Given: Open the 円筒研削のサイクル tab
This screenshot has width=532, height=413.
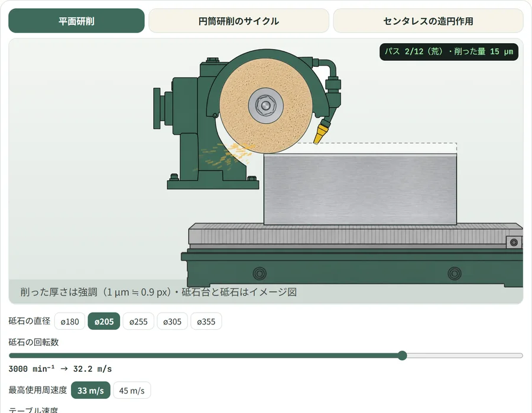Looking at the screenshot, I should coord(239,21).
